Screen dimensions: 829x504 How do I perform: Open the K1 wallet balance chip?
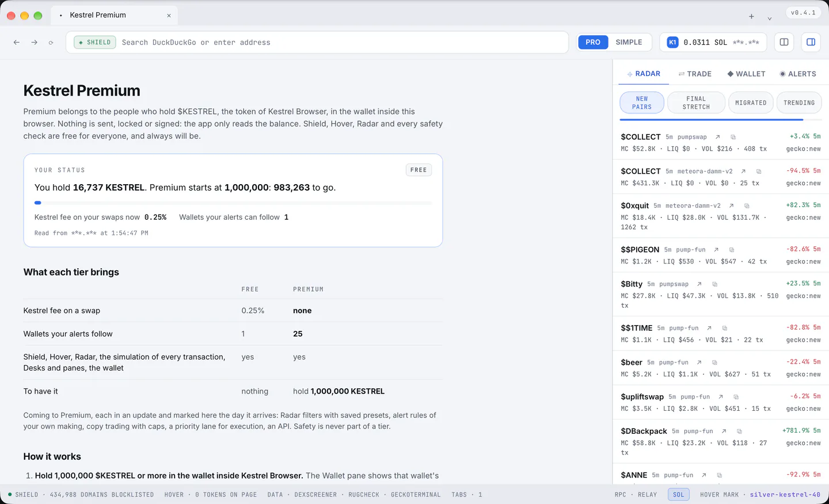click(x=713, y=42)
